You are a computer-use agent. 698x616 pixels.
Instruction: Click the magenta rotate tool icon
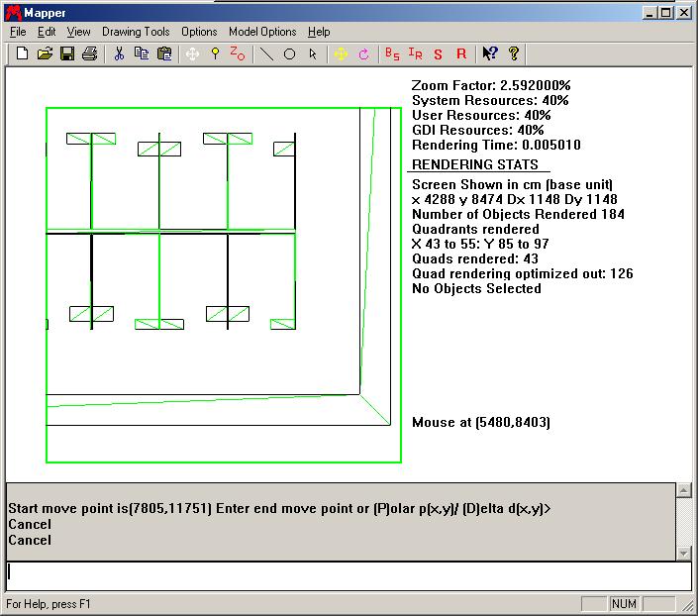(363, 53)
